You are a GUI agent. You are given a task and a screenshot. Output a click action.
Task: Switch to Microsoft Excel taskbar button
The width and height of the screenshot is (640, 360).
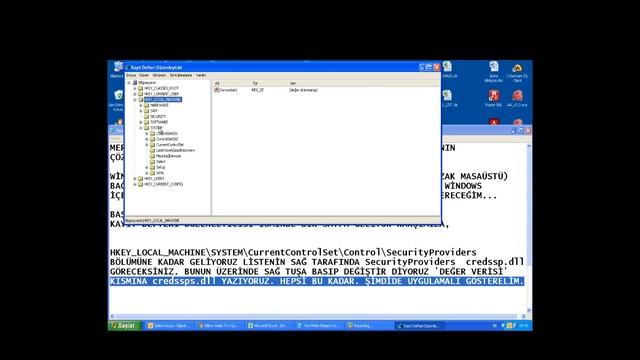pos(269,326)
